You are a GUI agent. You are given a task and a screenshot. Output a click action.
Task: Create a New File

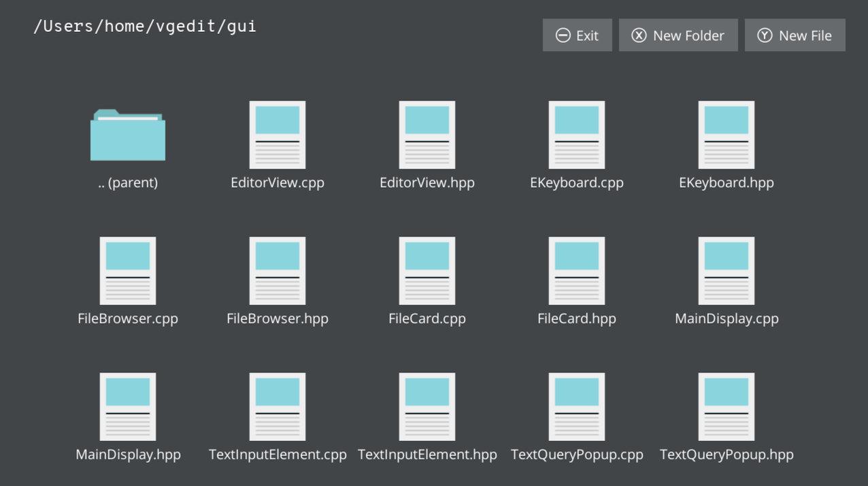point(795,35)
